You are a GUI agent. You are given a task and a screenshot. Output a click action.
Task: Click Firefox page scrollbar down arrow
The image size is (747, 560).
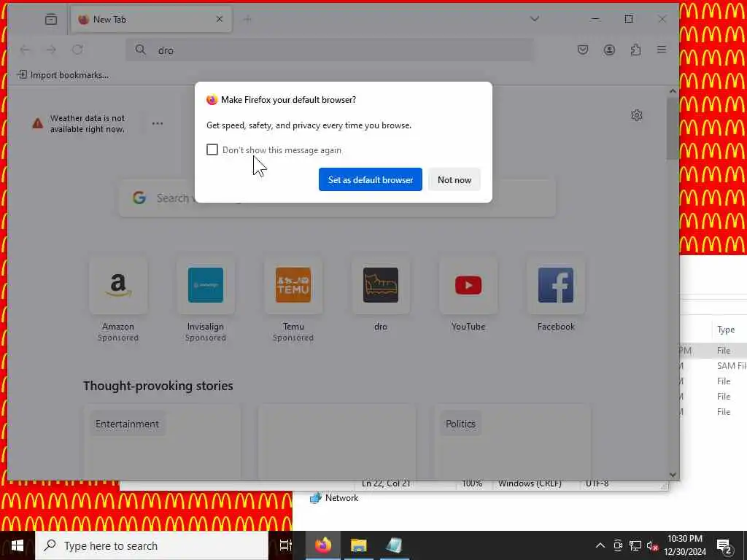673,475
